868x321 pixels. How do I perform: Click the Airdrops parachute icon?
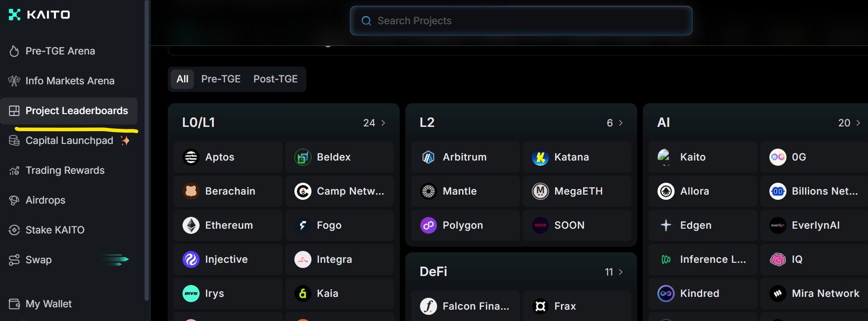click(14, 200)
